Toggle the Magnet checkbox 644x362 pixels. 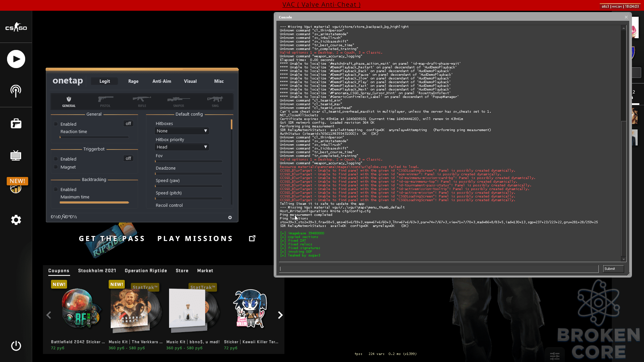(56, 167)
